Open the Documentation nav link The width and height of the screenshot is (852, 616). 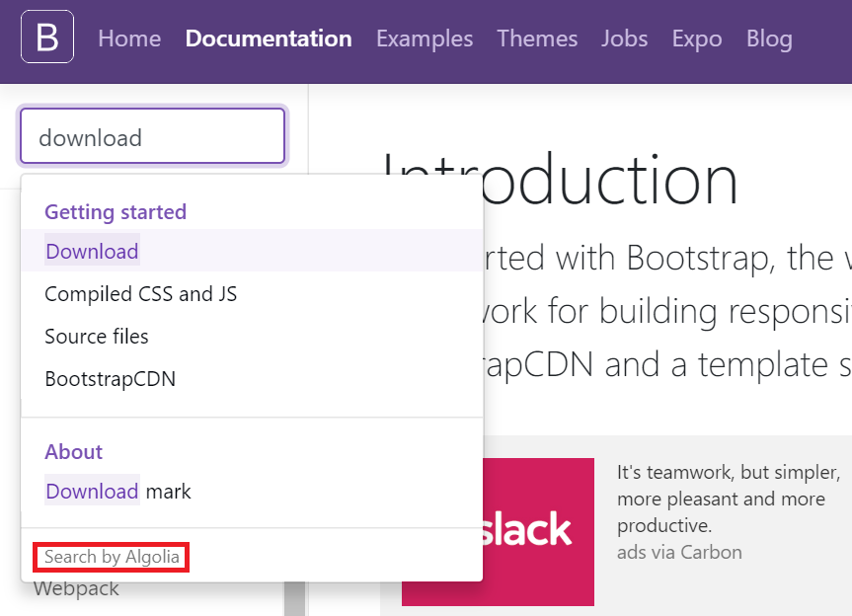[x=269, y=38]
